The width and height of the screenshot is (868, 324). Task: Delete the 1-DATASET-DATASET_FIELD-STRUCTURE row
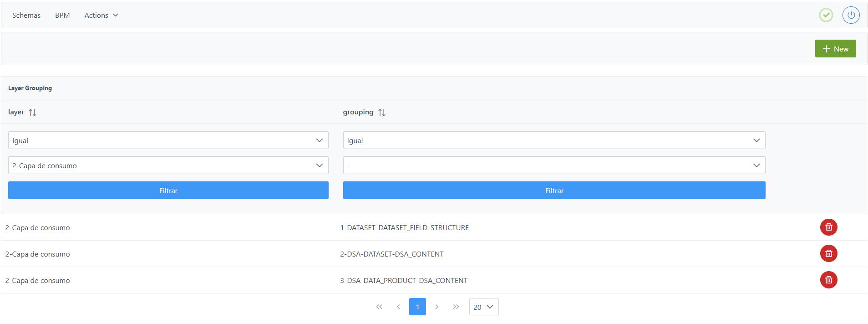[x=828, y=227]
